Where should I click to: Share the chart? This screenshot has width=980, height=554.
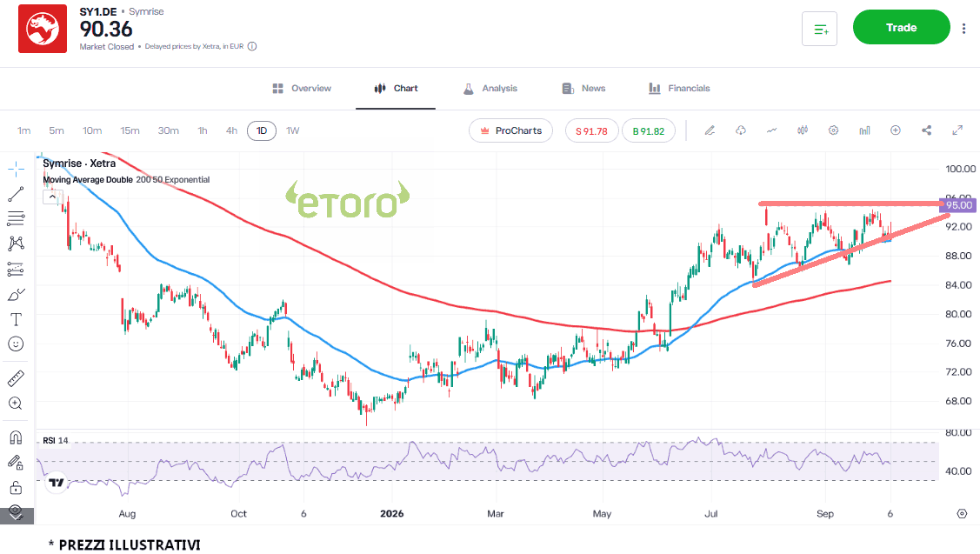click(926, 130)
